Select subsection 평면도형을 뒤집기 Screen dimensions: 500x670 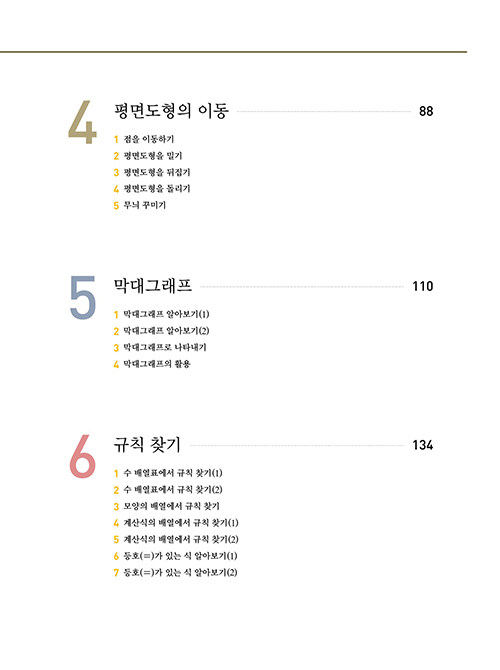(157, 172)
